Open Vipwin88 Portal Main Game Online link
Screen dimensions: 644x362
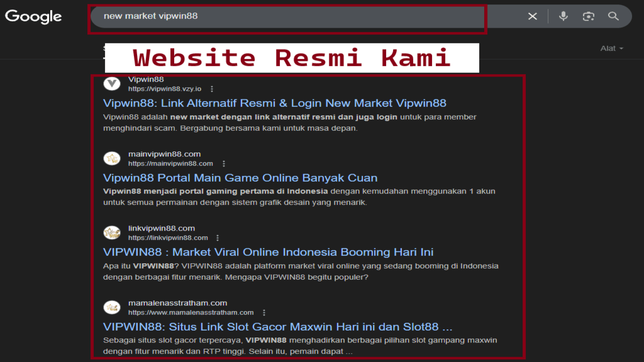click(x=240, y=178)
